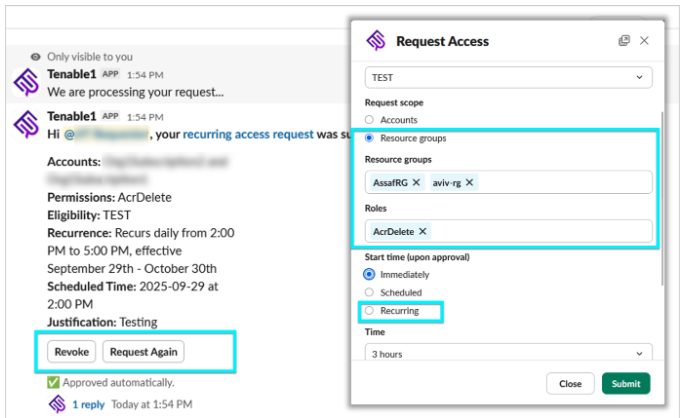Open the TEST eligibility dropdown
This screenshot has height=418, width=681.
(509, 77)
